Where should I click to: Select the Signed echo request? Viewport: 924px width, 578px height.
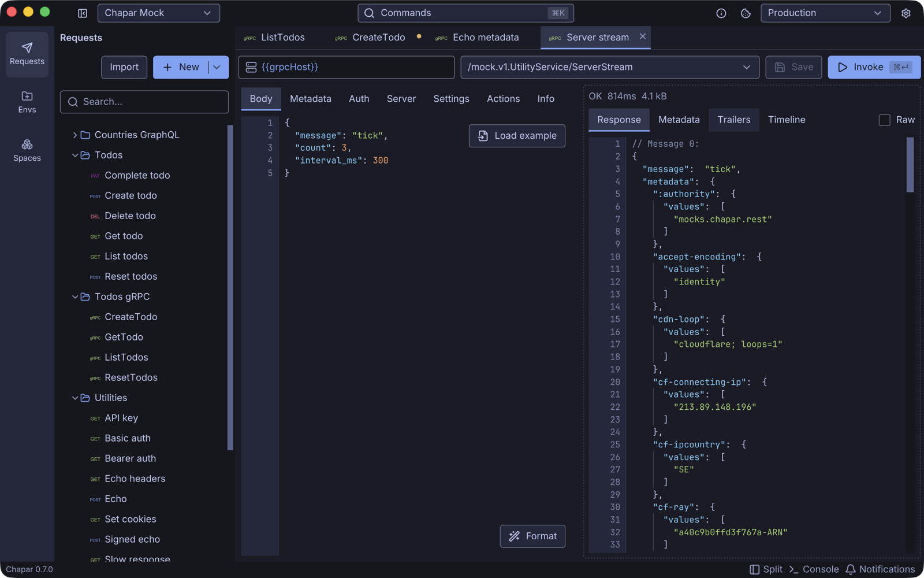coord(132,539)
